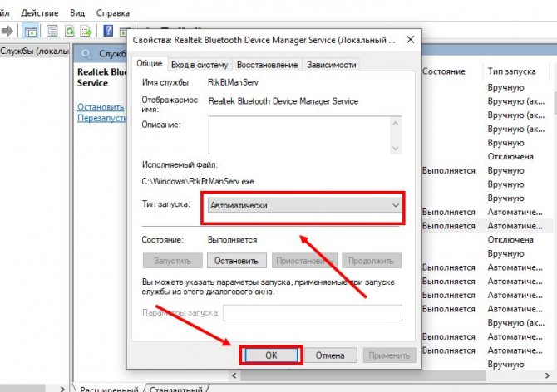Image resolution: width=557 pixels, height=392 pixels.
Task: Click the forward arrow toolbar icon
Action: pos(7,32)
